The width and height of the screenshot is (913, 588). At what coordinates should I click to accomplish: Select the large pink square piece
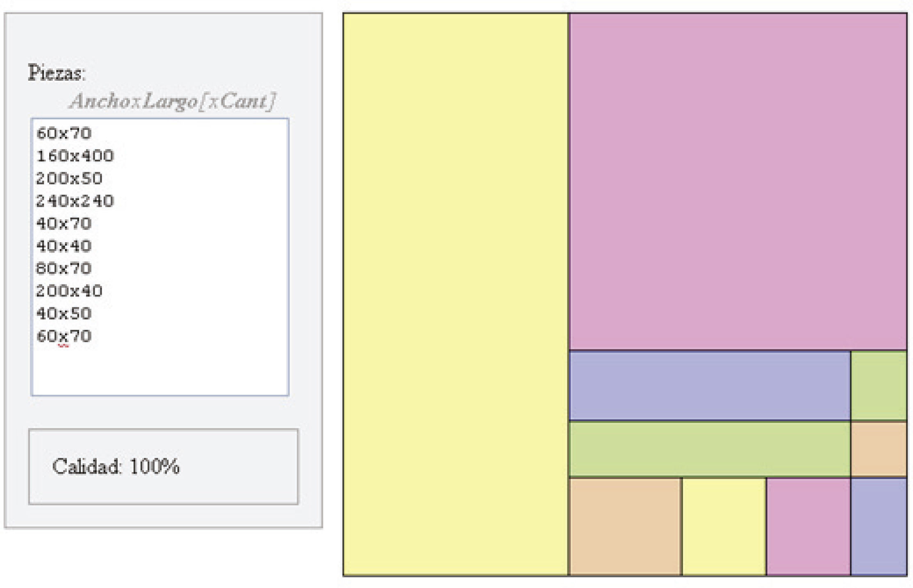tap(738, 182)
